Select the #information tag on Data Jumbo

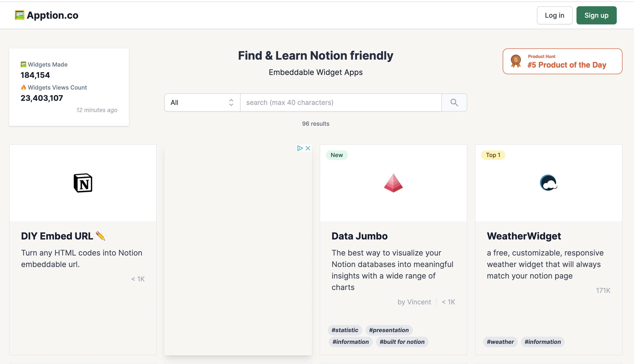(350, 342)
